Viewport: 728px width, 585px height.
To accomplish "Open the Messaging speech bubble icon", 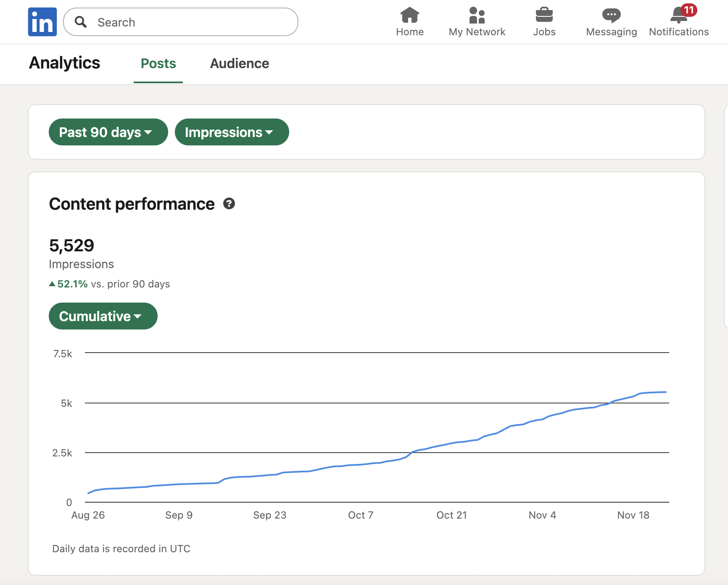I will click(x=611, y=16).
